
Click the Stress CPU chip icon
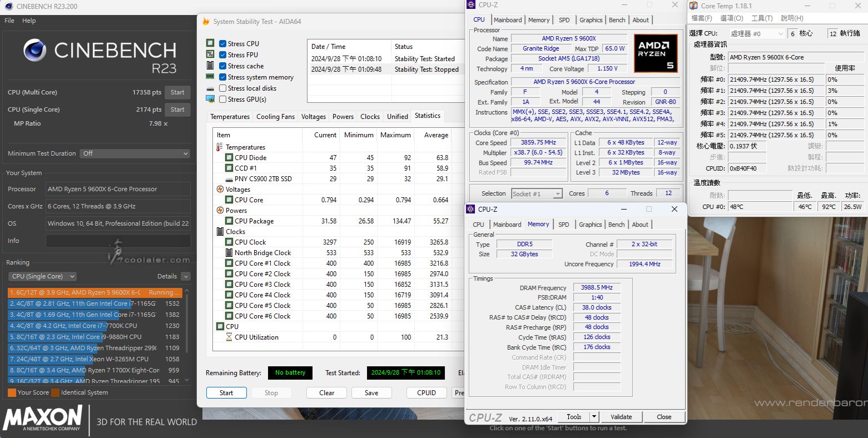(210, 43)
